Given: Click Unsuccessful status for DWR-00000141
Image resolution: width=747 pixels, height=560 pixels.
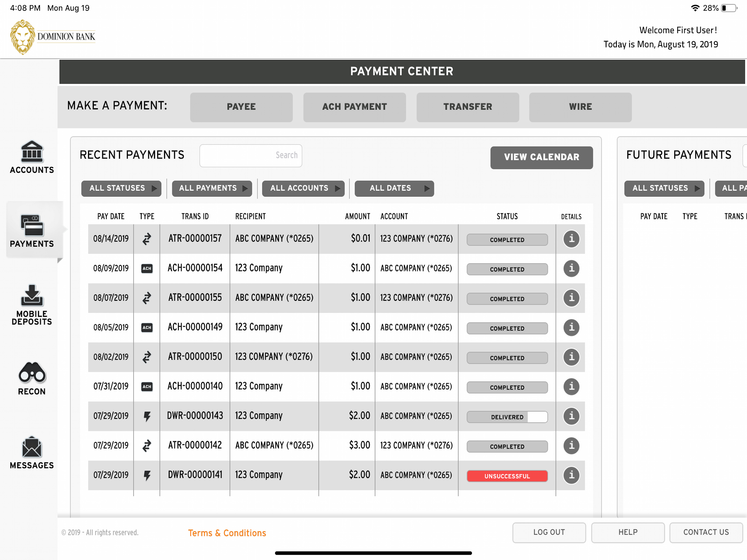Looking at the screenshot, I should [507, 476].
